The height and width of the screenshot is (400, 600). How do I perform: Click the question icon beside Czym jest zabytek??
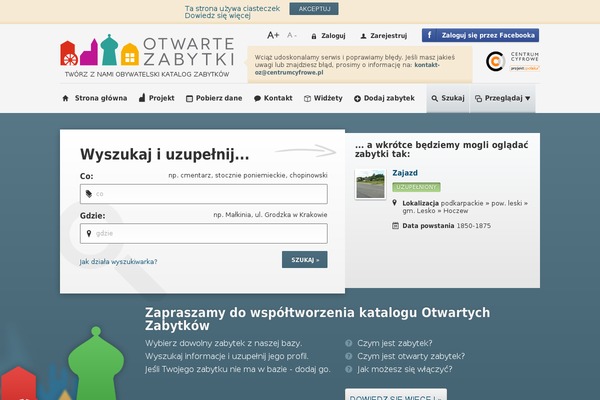click(x=349, y=343)
